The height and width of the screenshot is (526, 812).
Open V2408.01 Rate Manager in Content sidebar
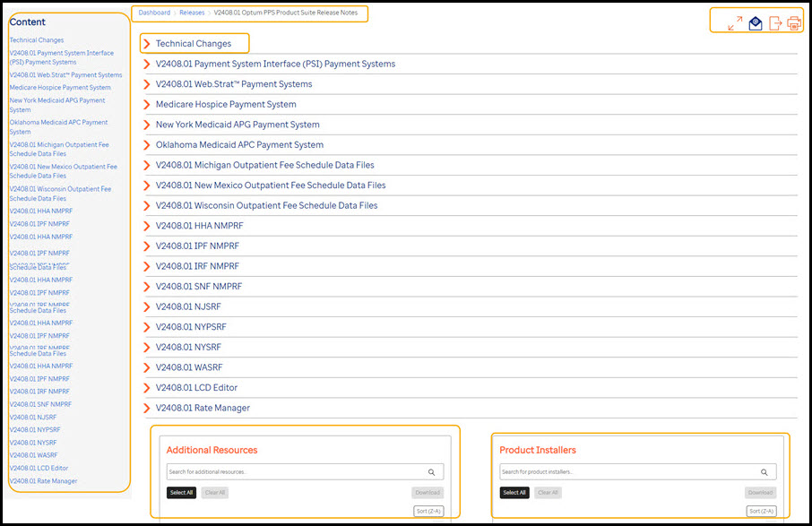44,481
